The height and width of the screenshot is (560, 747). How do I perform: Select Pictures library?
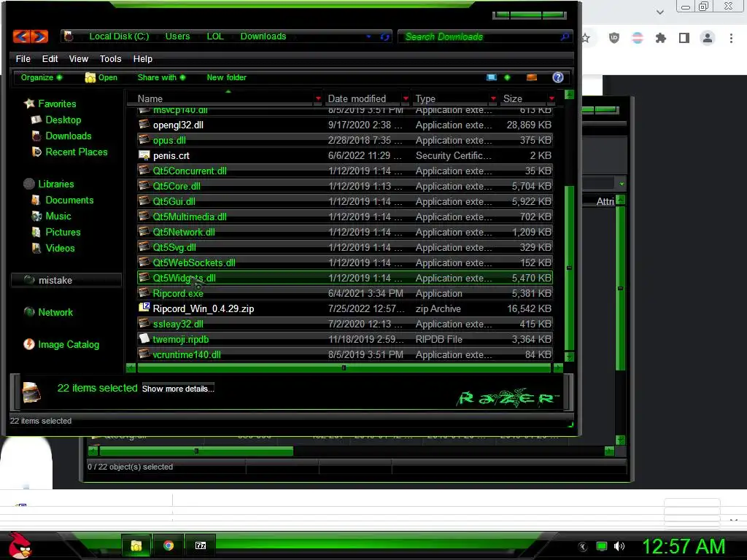point(63,232)
